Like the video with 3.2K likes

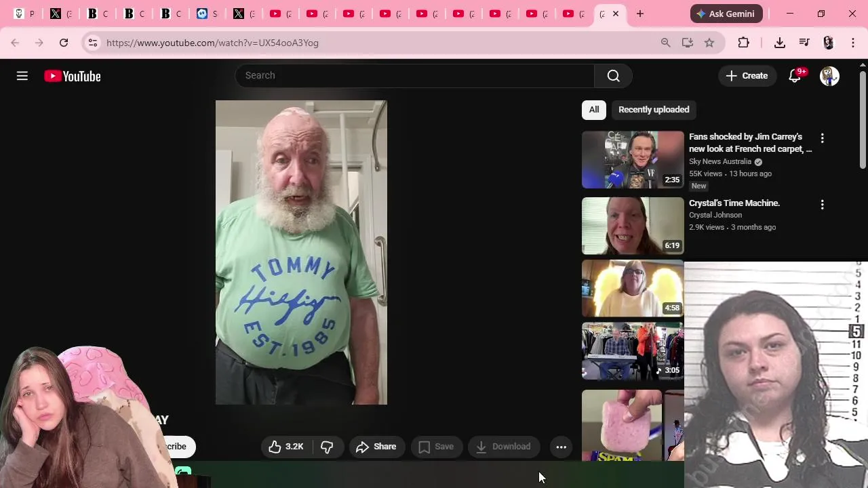(285, 447)
